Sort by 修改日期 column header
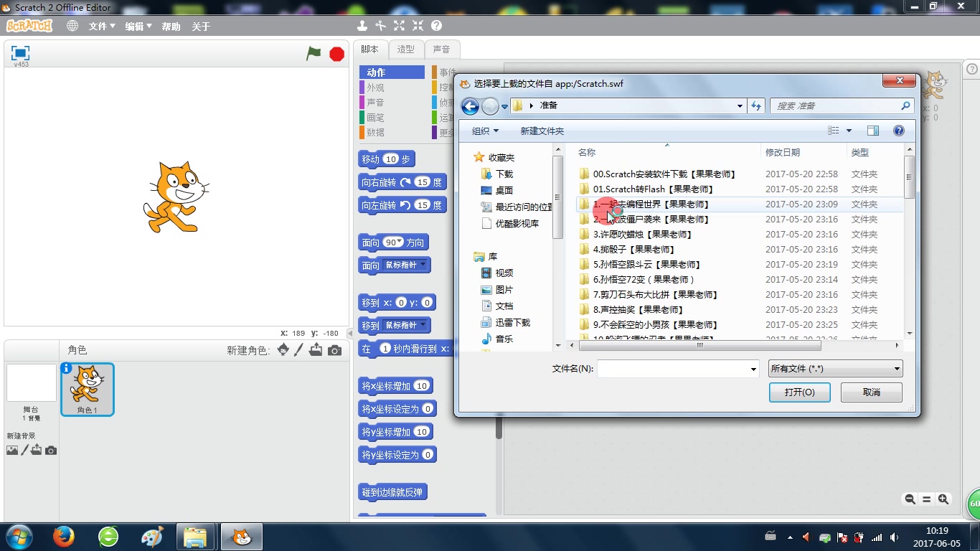Viewport: 980px width, 551px height. coord(783,152)
